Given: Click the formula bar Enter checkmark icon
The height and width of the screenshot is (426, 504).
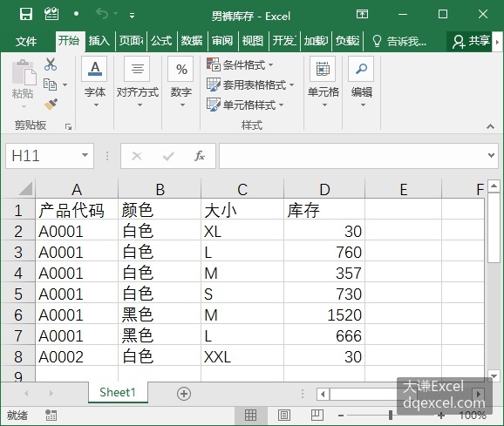Looking at the screenshot, I should point(168,156).
